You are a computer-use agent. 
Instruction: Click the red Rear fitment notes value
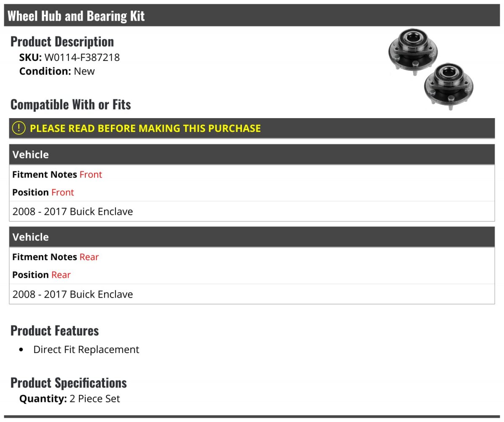pyautogui.click(x=89, y=257)
